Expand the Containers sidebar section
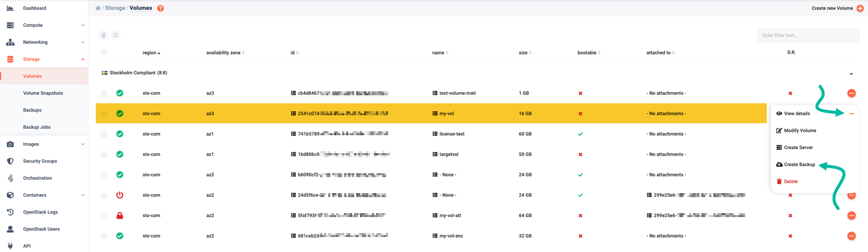Screen dimensions: 868x252 click(83, 195)
